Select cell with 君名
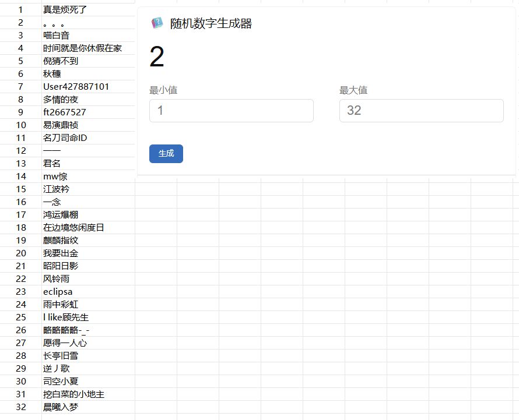Screen dimensions: 519x420 [89, 163]
